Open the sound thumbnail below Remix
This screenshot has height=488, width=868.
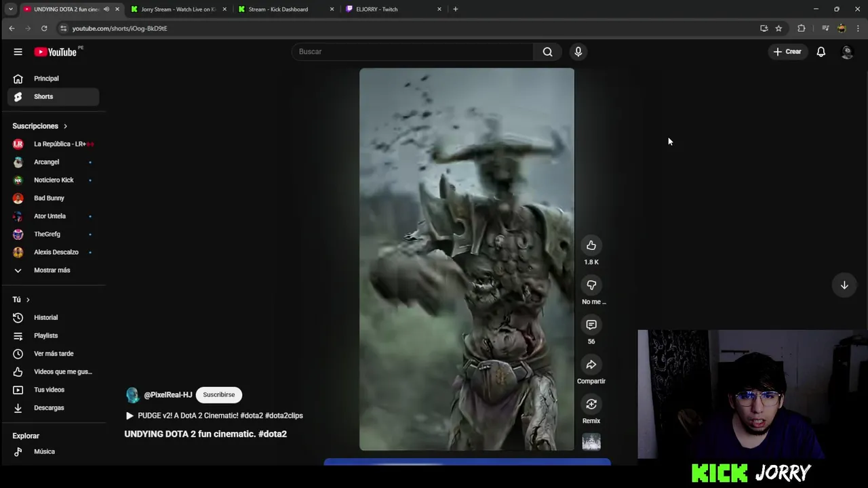click(591, 442)
